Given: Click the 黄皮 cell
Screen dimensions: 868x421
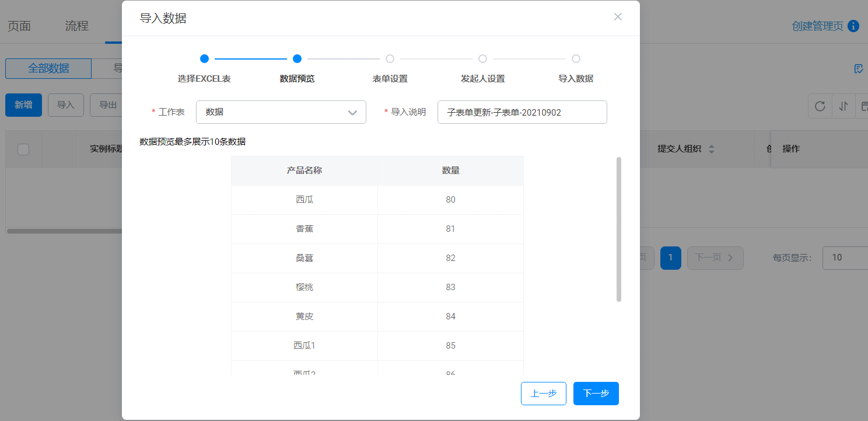Looking at the screenshot, I should pos(304,316).
